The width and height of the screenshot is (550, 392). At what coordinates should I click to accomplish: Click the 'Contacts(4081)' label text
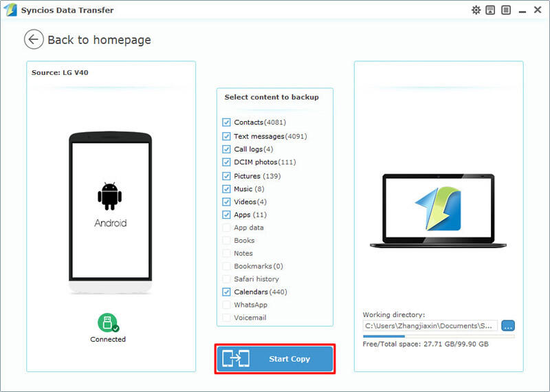(x=260, y=122)
